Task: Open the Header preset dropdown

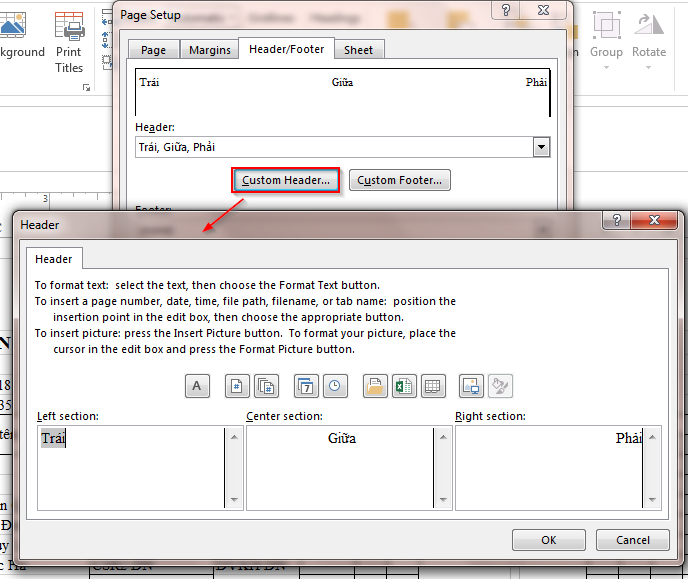Action: pos(541,147)
